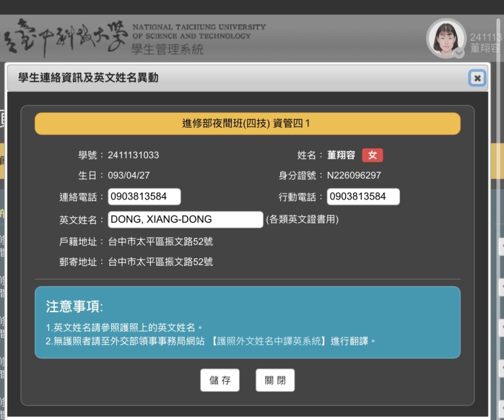Click the user avatar photo in header

click(446, 38)
